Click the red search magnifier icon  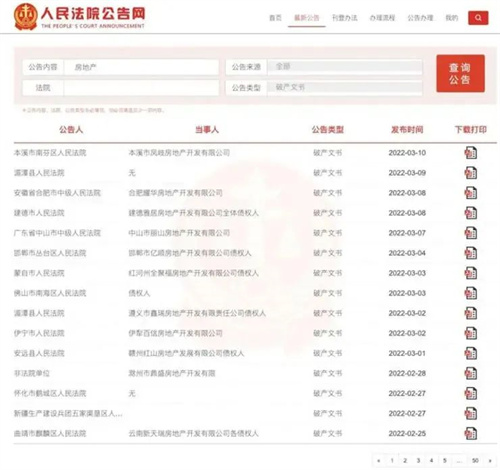478,18
